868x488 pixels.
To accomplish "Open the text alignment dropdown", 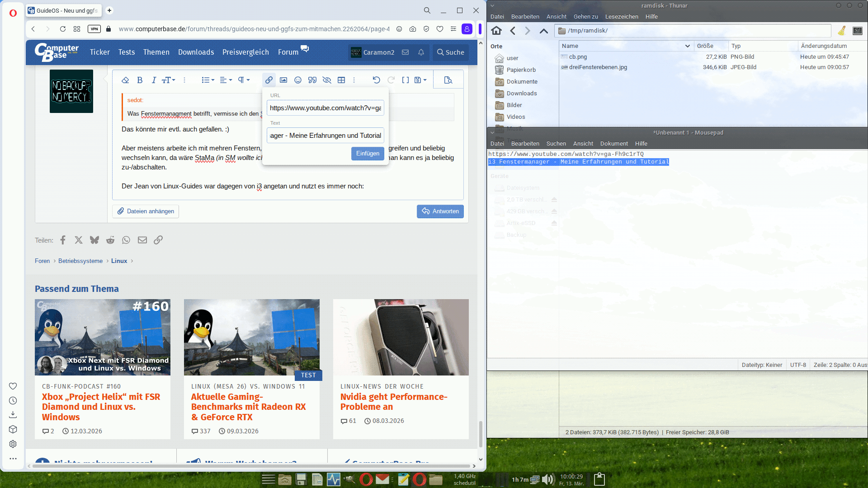I will (x=226, y=80).
